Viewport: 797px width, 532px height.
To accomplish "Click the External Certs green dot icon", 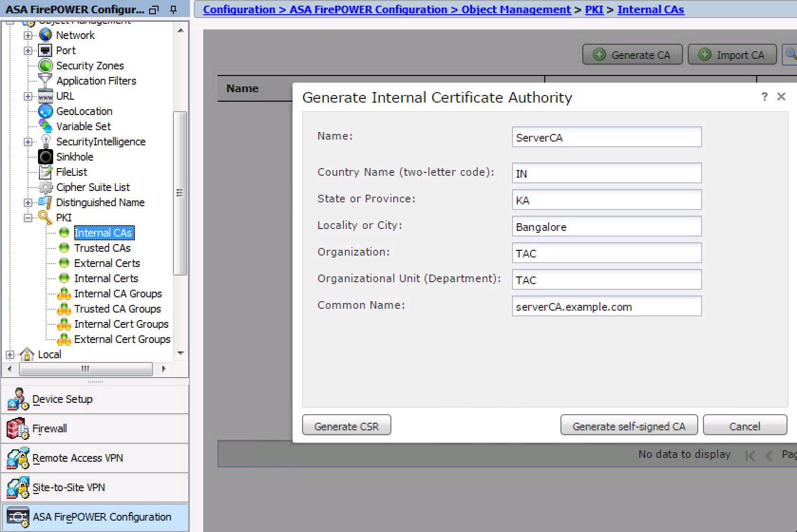I will click(64, 263).
